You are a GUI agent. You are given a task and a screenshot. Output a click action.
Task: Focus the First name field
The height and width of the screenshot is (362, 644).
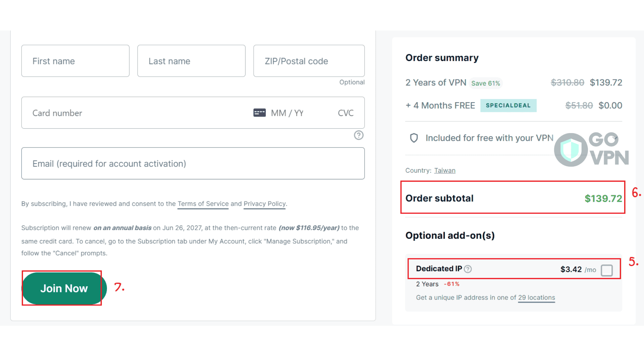click(75, 61)
